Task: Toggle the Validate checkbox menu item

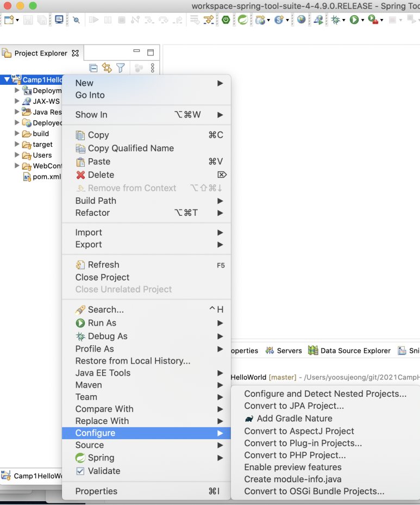Action: tap(147, 471)
